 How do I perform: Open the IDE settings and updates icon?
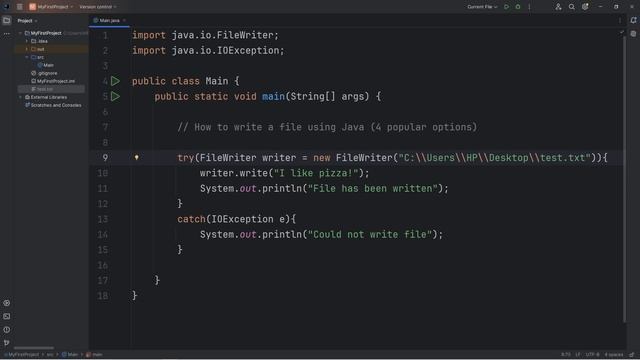pos(585,7)
